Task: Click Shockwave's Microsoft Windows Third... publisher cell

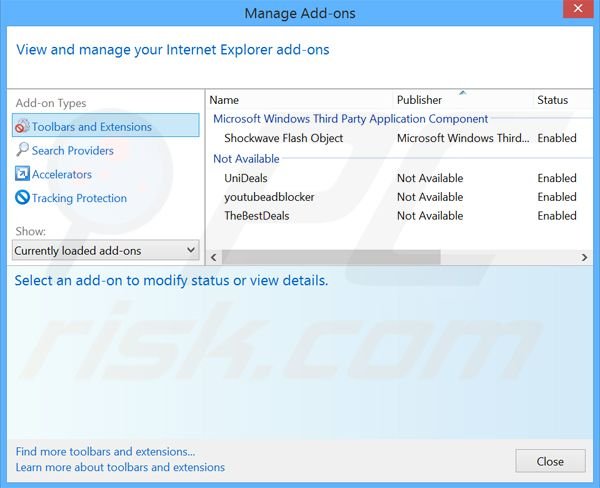Action: [463, 138]
